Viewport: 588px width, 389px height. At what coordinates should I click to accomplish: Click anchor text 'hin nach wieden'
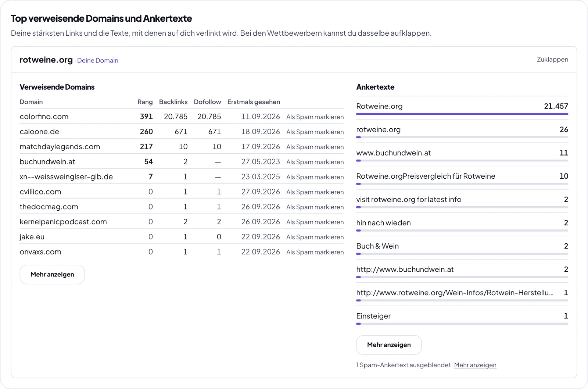point(384,223)
